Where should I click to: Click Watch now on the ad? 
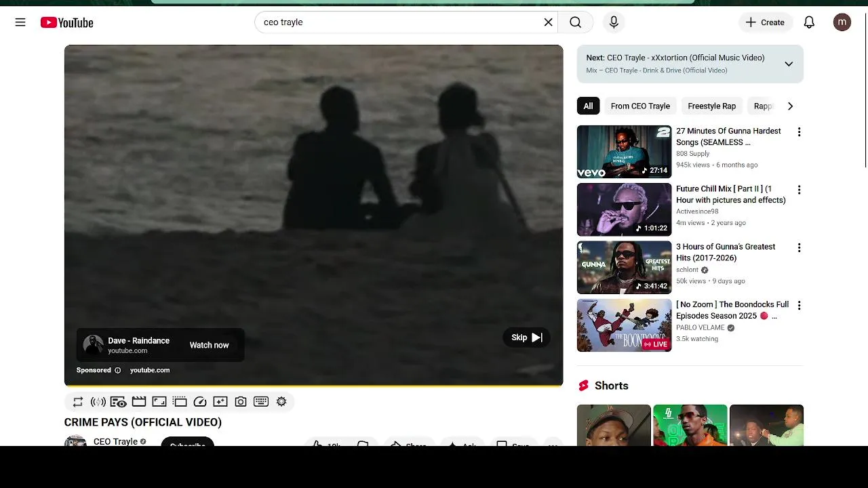209,345
